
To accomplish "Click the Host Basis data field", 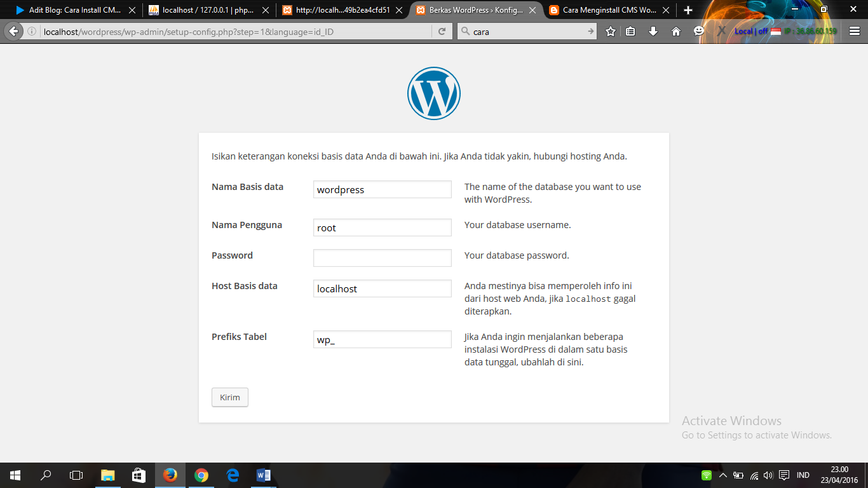I will (383, 288).
